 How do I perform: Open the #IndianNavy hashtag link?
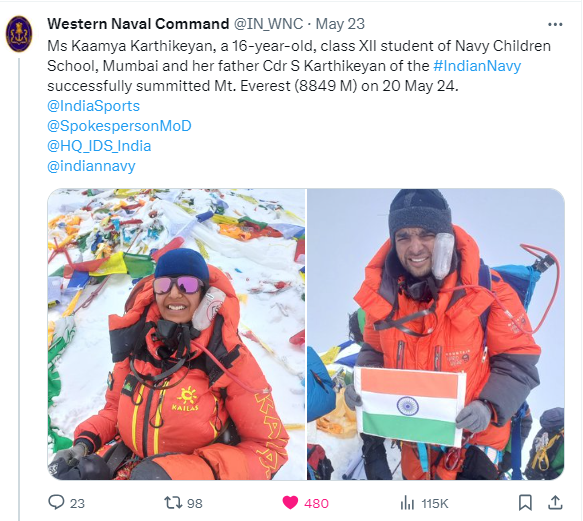(477, 66)
